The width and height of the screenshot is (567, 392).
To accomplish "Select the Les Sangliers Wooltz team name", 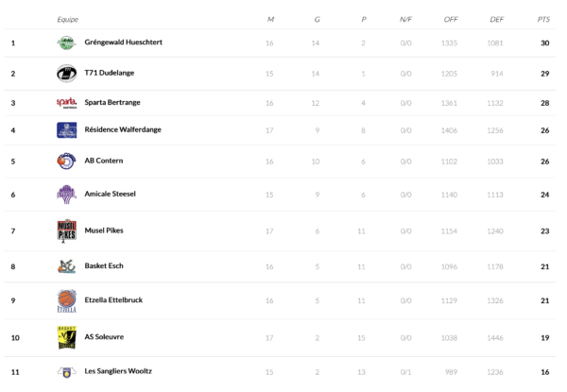I will (118, 371).
